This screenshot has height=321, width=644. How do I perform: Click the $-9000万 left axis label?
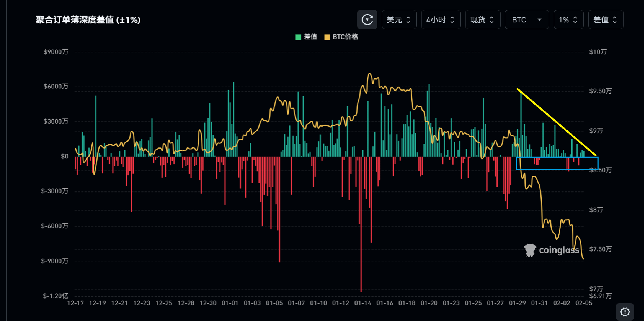55,261
